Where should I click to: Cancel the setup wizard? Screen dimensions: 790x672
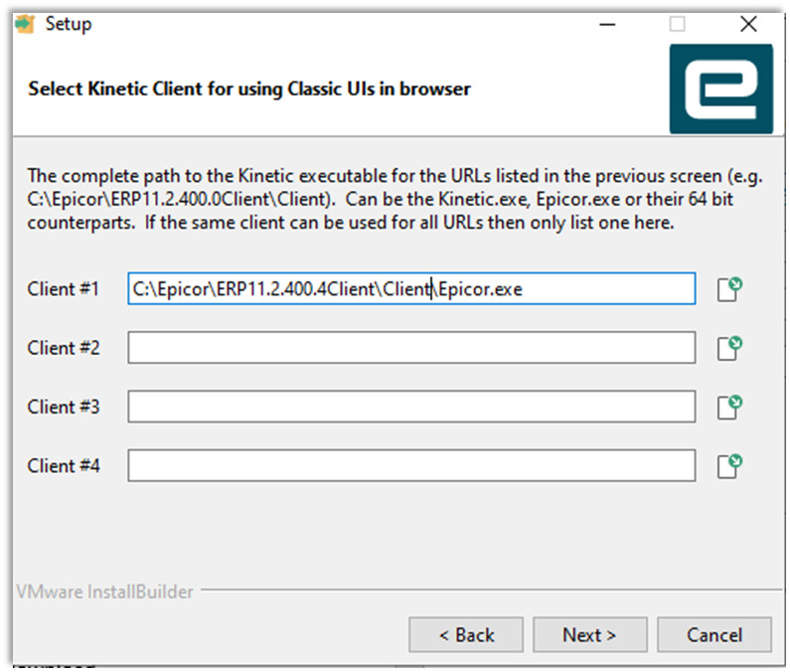tap(714, 634)
